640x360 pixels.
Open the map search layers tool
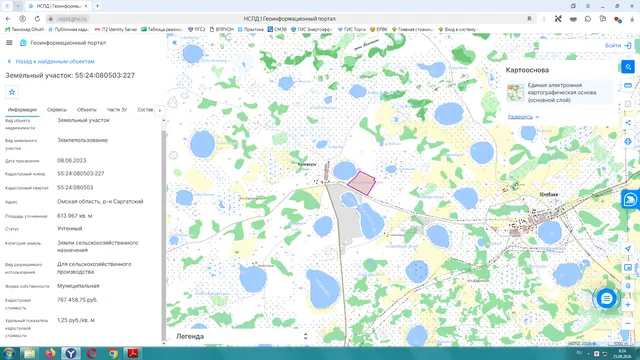628,67
